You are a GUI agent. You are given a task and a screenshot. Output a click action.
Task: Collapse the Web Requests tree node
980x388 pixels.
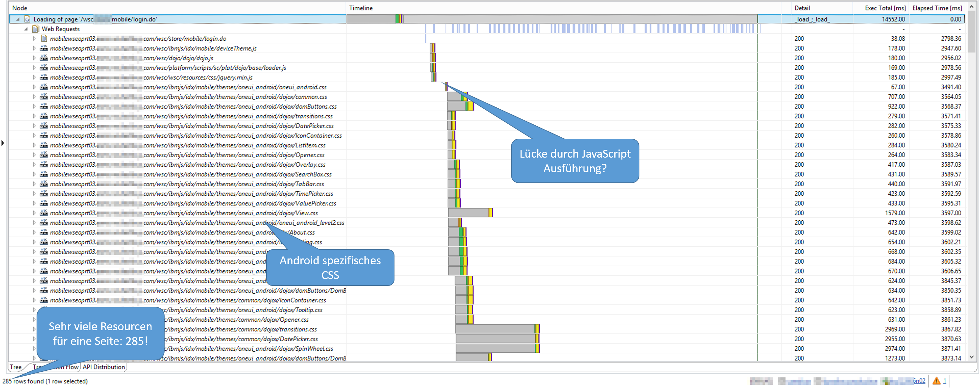tap(26, 29)
